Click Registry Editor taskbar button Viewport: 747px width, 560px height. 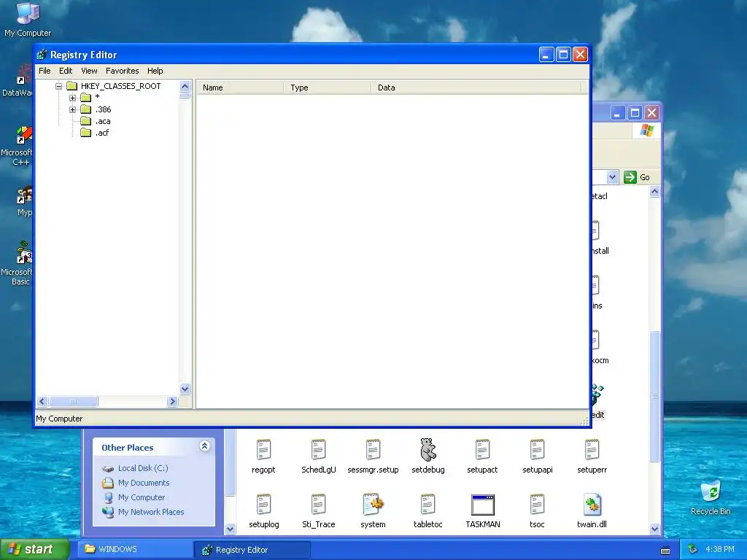click(x=252, y=550)
